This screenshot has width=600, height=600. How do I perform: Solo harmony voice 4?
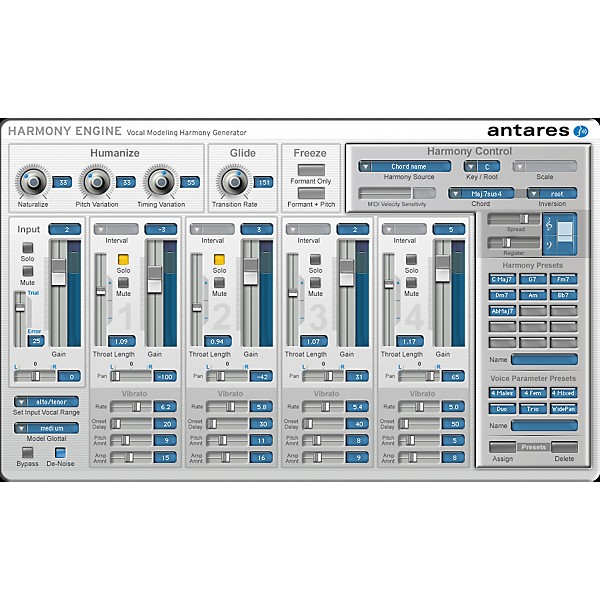[x=411, y=259]
